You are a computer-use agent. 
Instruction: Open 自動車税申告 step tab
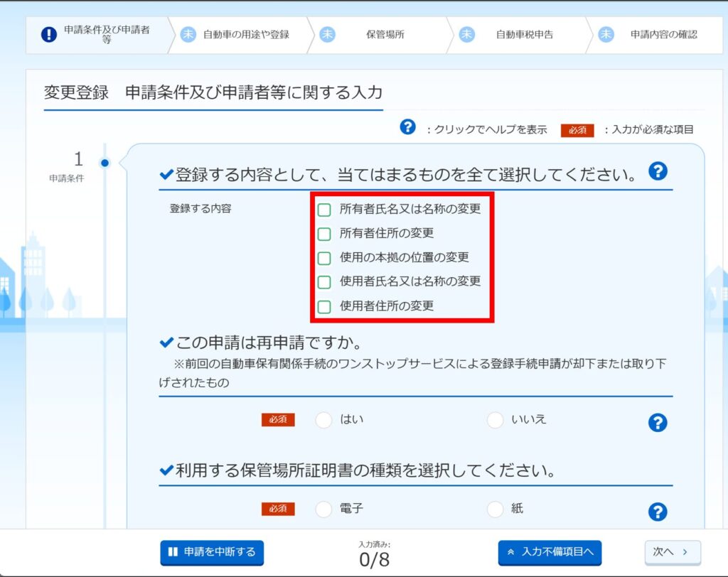pyautogui.click(x=516, y=35)
